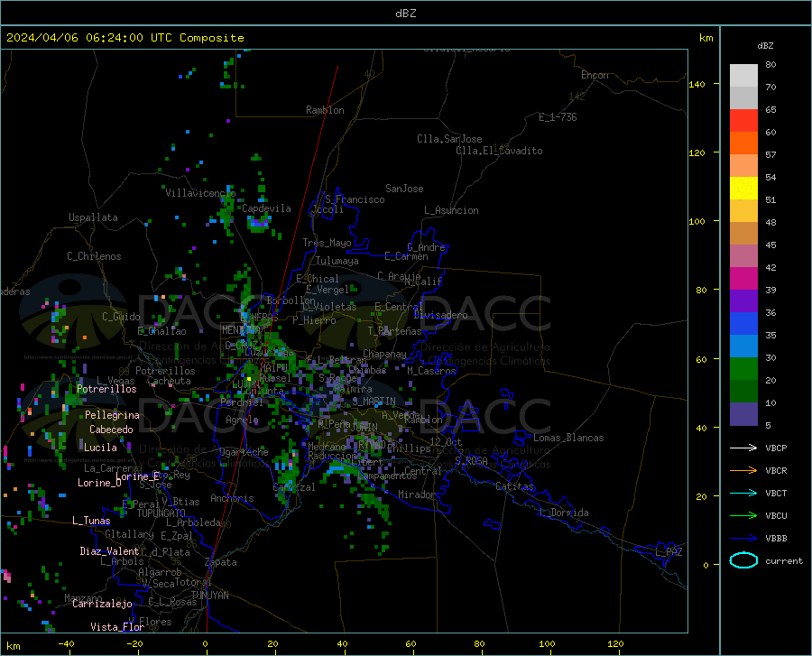Click the Carrizalejo map label

(x=102, y=604)
